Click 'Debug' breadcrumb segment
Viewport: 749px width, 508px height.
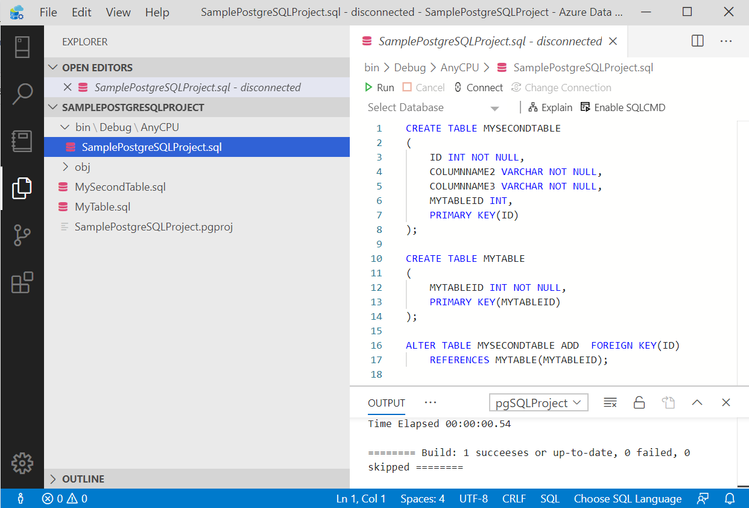[x=410, y=67]
